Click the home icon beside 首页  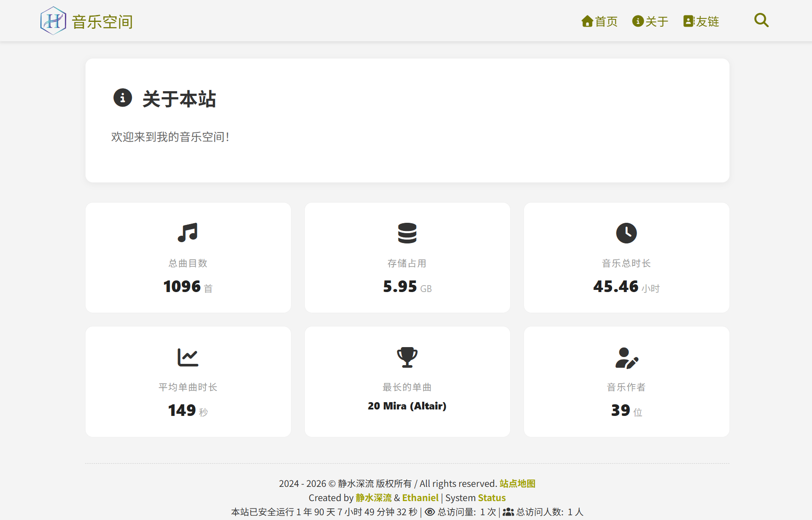[x=587, y=21]
